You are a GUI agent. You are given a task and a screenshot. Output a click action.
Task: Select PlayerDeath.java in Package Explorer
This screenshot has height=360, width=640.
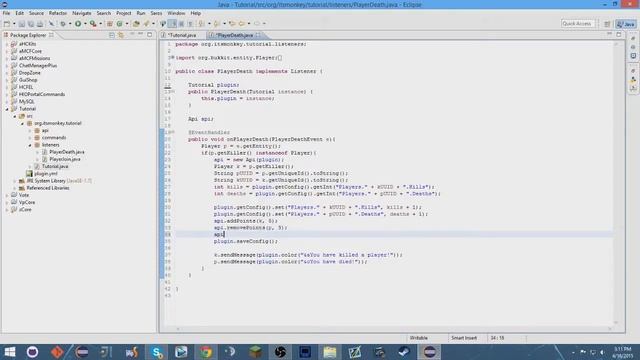coord(67,152)
